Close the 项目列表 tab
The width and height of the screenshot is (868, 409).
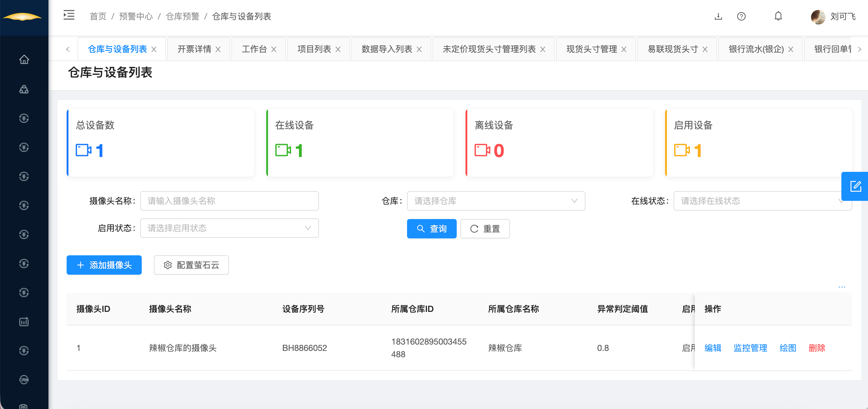338,49
